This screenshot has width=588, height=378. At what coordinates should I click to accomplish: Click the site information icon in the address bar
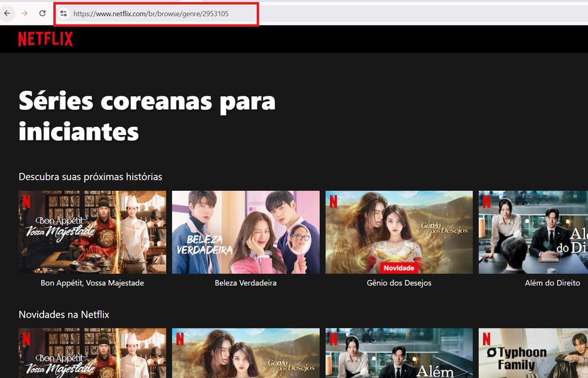(x=63, y=14)
